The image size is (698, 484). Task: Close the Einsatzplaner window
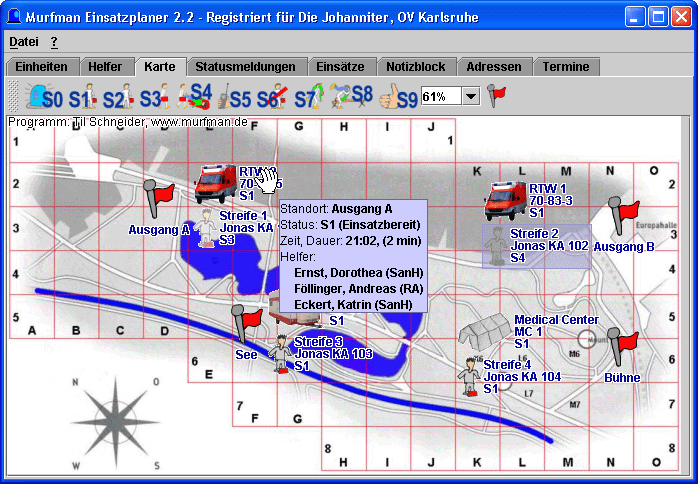682,17
